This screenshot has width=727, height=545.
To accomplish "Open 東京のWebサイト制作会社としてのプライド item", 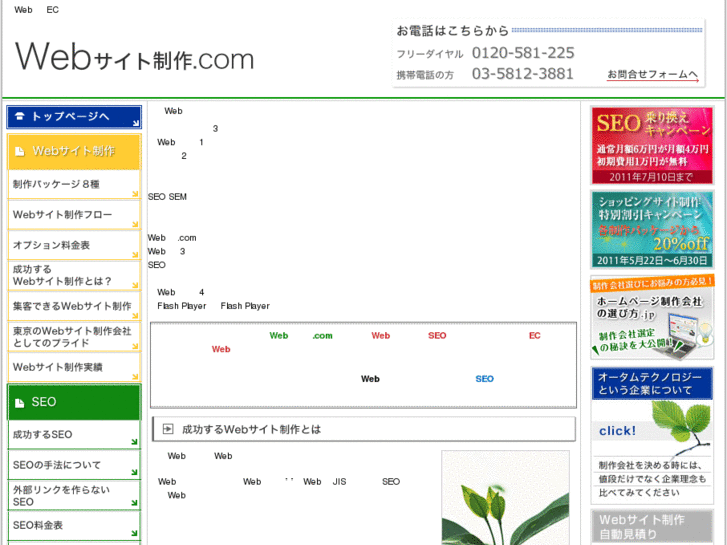I will click(x=74, y=337).
